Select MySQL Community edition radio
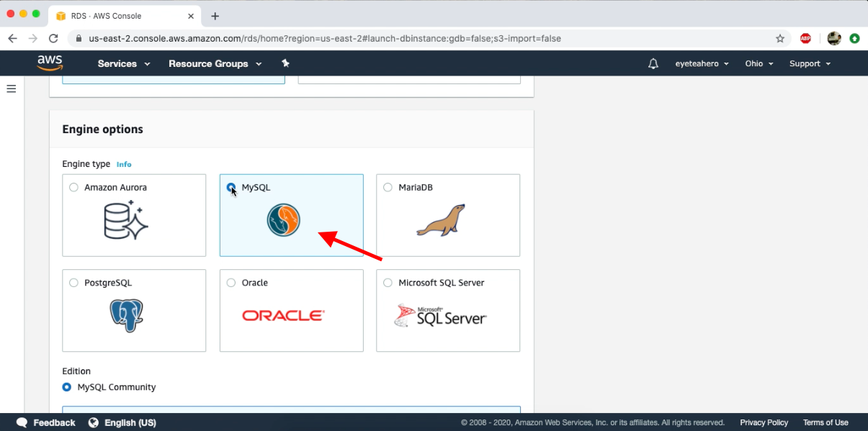Viewport: 868px width, 431px height. 67,387
